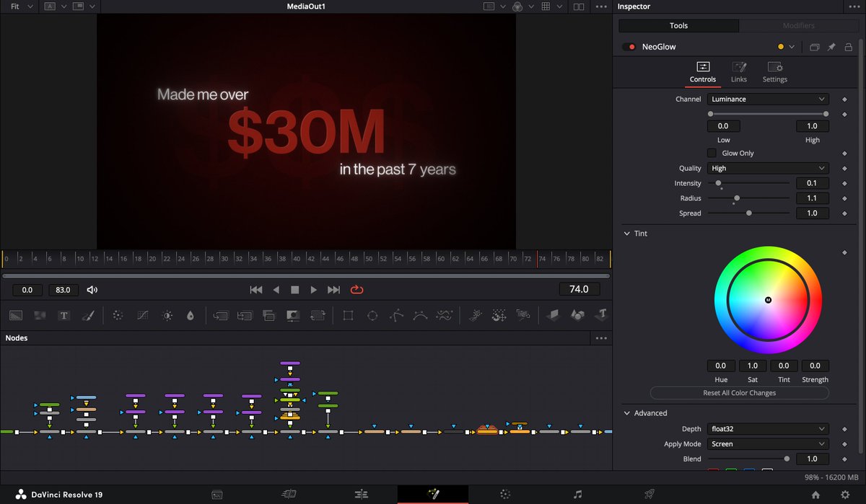This screenshot has height=504, width=866.
Task: Click the Links button in the Inspector
Action: pyautogui.click(x=739, y=71)
